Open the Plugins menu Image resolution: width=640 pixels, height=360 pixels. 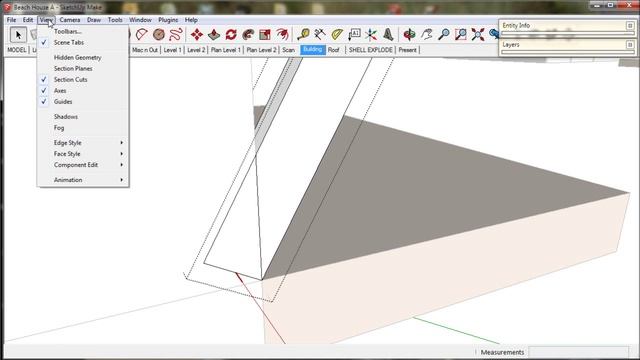(x=168, y=20)
